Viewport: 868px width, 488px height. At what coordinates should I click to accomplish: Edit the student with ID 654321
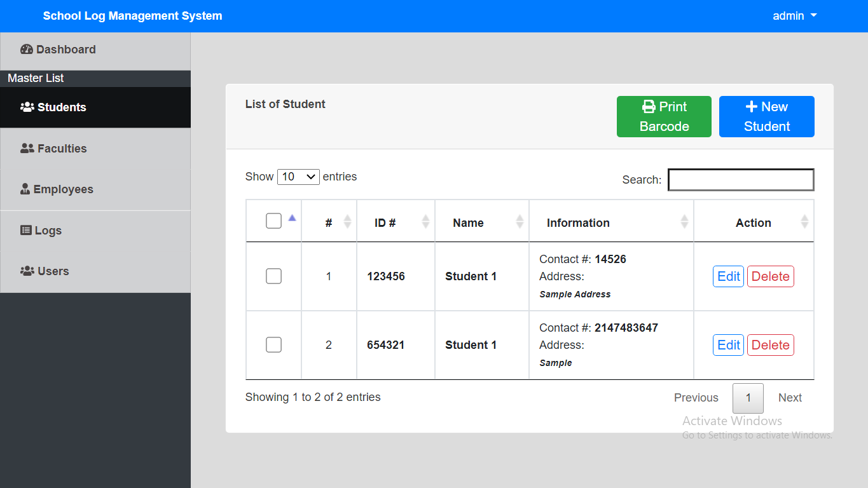coord(728,344)
